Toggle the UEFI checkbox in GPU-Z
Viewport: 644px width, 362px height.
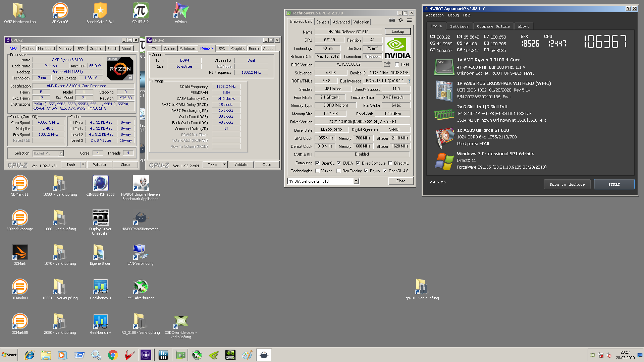(x=397, y=65)
